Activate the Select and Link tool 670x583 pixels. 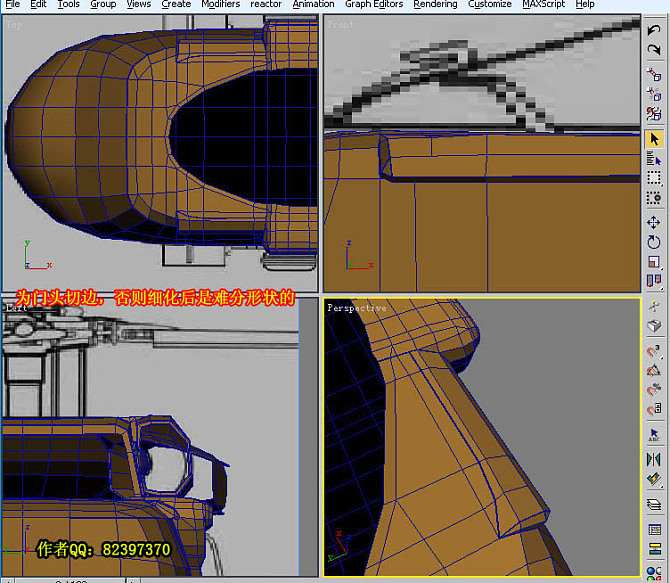pyautogui.click(x=653, y=74)
